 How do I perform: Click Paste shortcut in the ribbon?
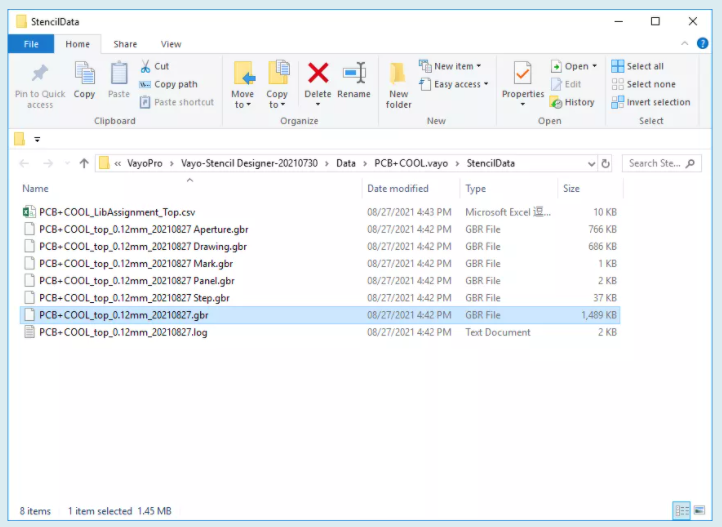pyautogui.click(x=177, y=102)
